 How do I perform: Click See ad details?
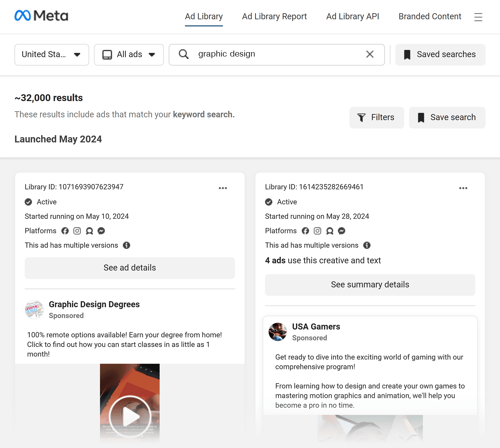pos(130,268)
